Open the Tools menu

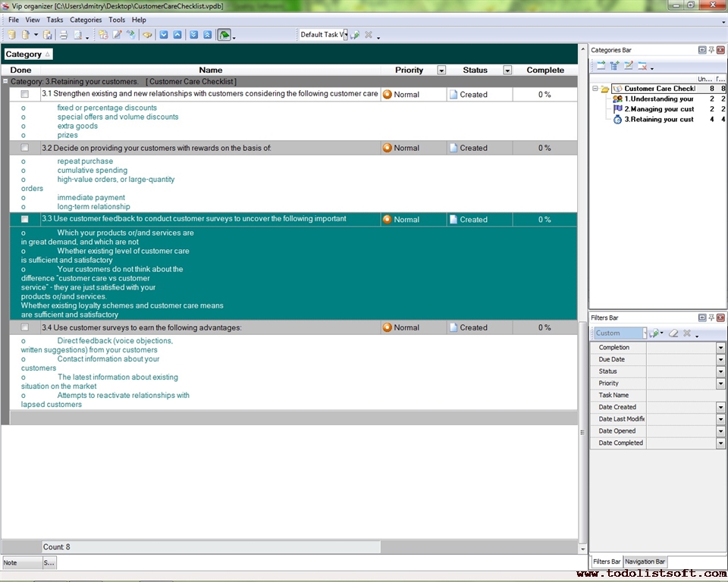117,20
